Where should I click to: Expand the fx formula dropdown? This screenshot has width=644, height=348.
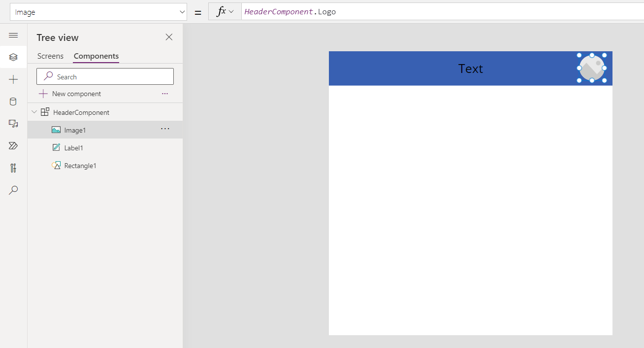coord(225,12)
